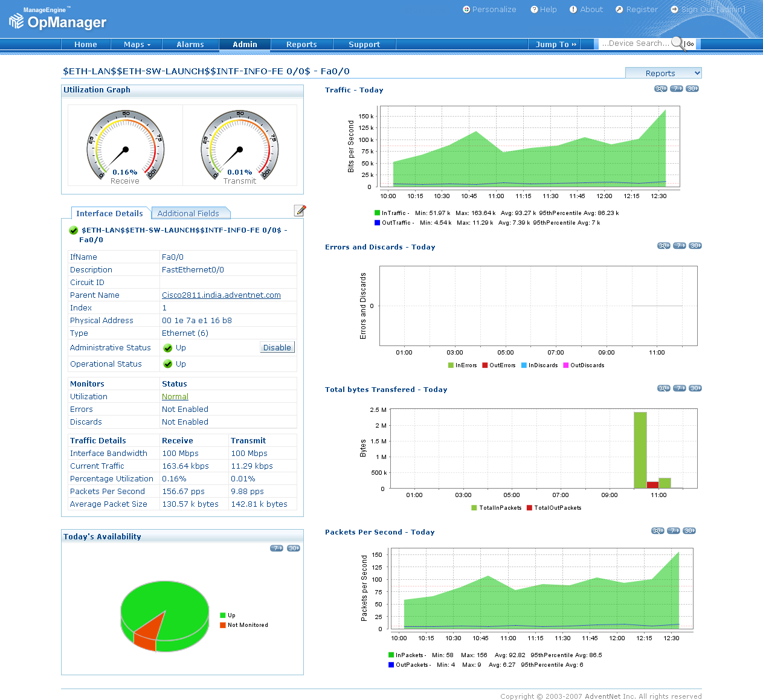Switch to the Additional Fields tab
Viewport: 763px width, 700px height.
click(188, 213)
